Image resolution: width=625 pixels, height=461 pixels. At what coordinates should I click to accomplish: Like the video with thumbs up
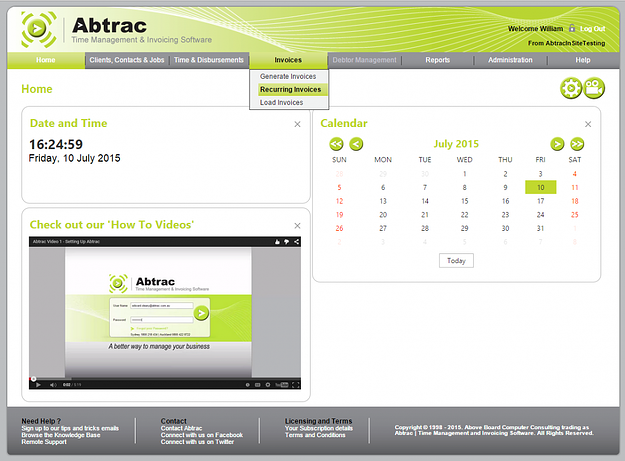click(277, 242)
